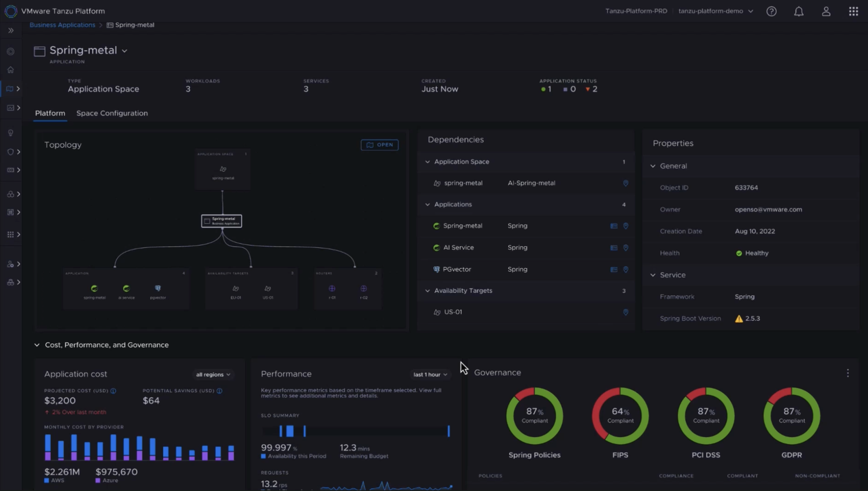
Task: Open the help question mark icon
Action: tap(771, 11)
